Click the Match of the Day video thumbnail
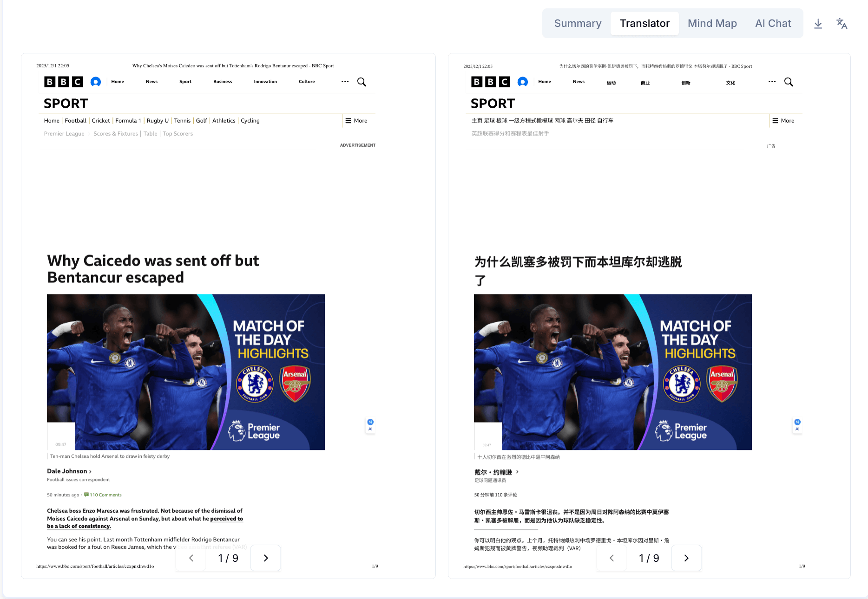Image resolution: width=868 pixels, height=599 pixels. pos(185,371)
